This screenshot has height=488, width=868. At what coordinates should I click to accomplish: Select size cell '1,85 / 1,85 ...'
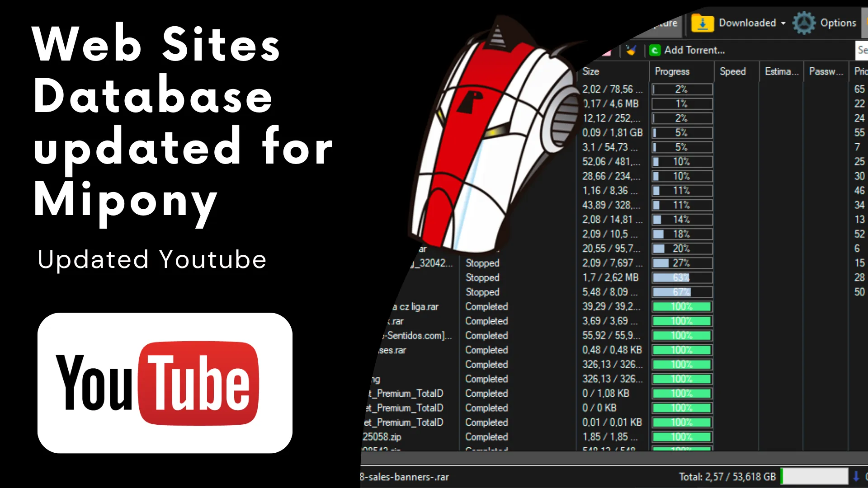610,436
